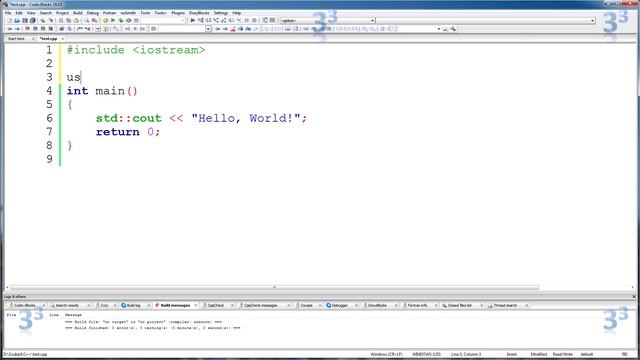Open the wxSmith menu

(128, 13)
